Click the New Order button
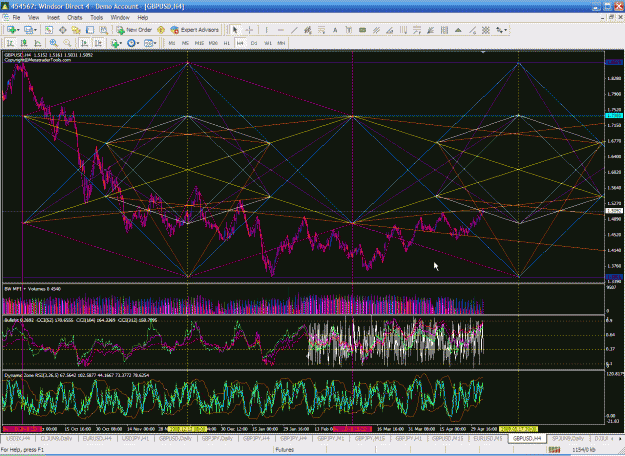 [x=134, y=30]
